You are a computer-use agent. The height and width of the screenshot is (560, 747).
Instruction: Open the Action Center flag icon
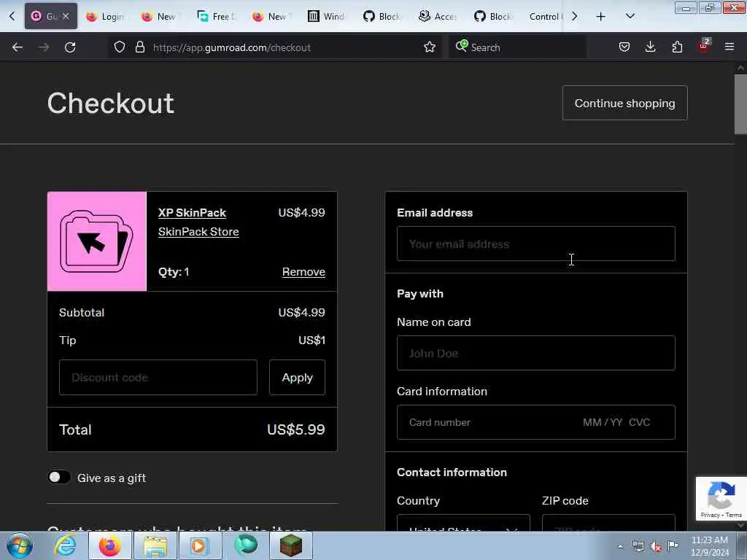tap(673, 546)
